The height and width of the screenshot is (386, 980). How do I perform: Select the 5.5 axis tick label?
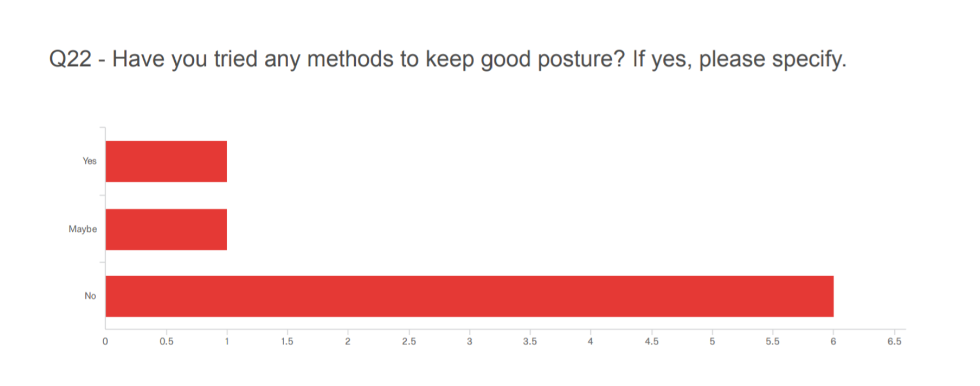click(773, 342)
